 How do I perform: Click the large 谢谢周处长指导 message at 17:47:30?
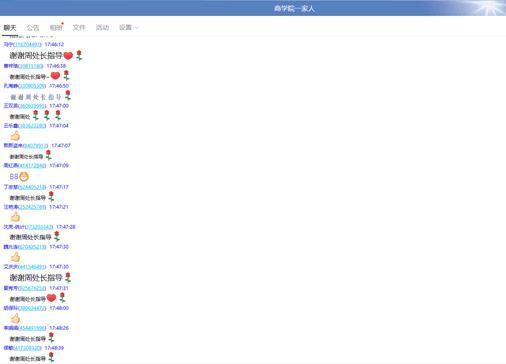click(36, 278)
